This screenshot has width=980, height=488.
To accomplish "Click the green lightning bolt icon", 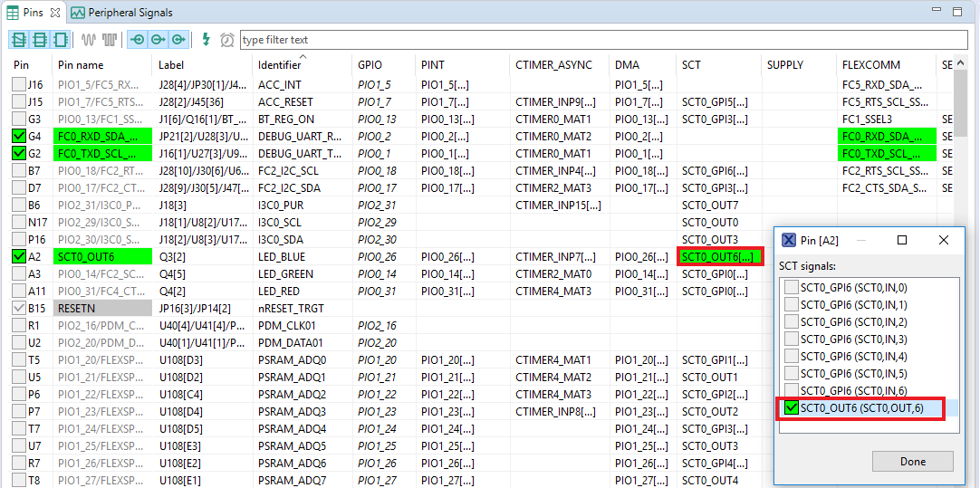I will tap(206, 40).
